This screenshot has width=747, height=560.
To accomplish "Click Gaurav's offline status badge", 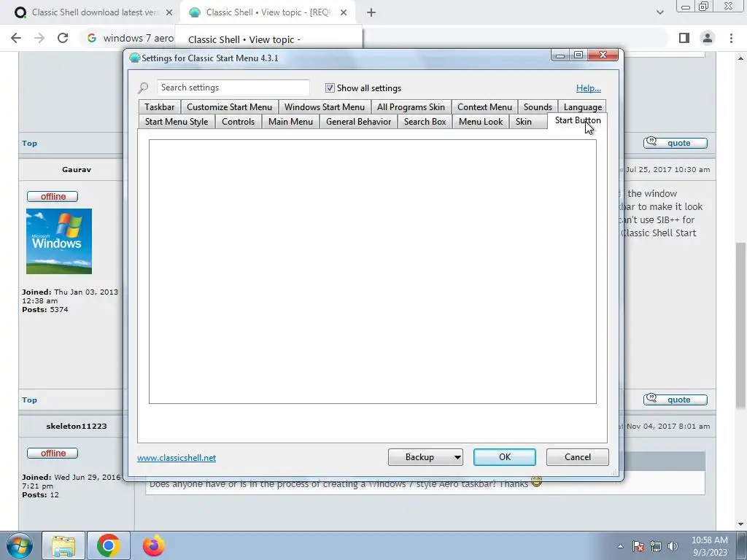I will click(x=53, y=196).
